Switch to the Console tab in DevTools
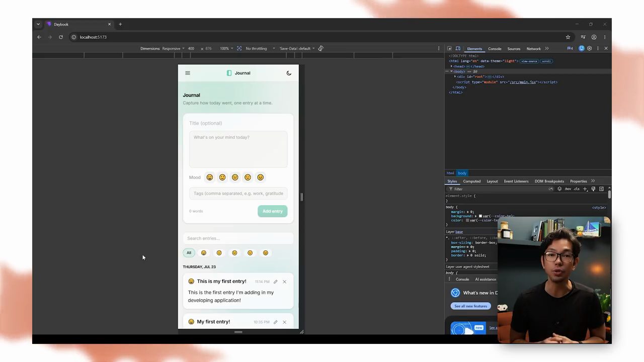This screenshot has width=644, height=362. coord(495,49)
